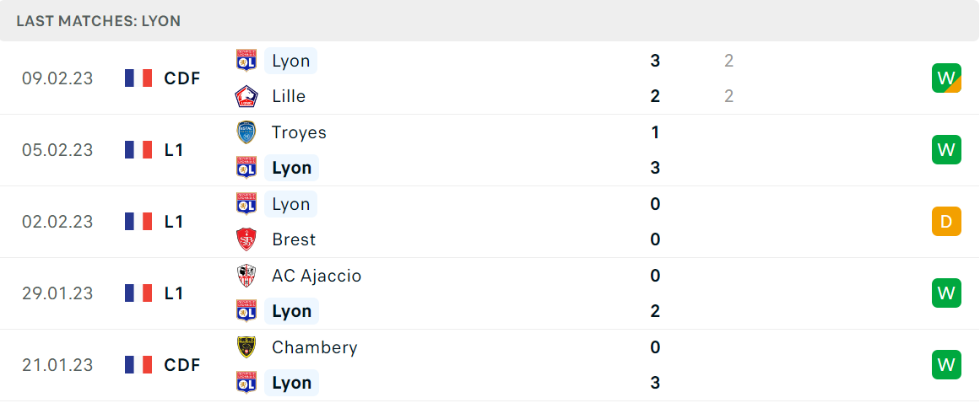Open the Troyes team link
Image resolution: width=980 pixels, height=403 pixels.
(299, 132)
